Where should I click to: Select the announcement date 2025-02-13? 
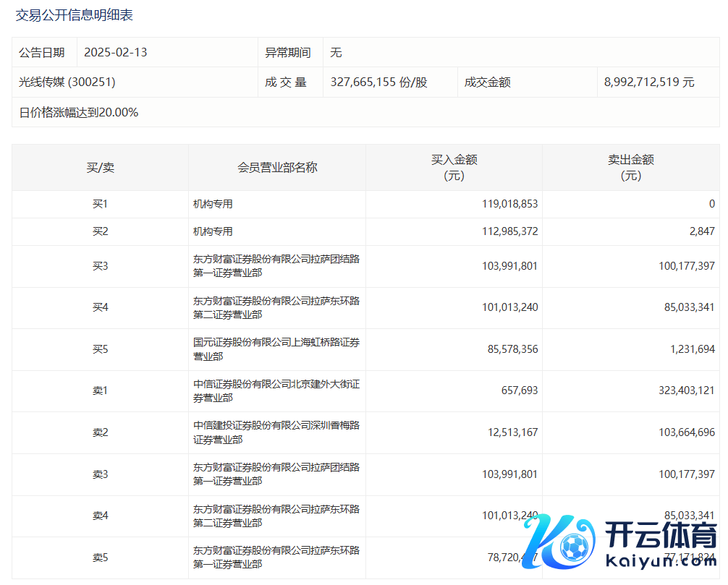pos(116,53)
